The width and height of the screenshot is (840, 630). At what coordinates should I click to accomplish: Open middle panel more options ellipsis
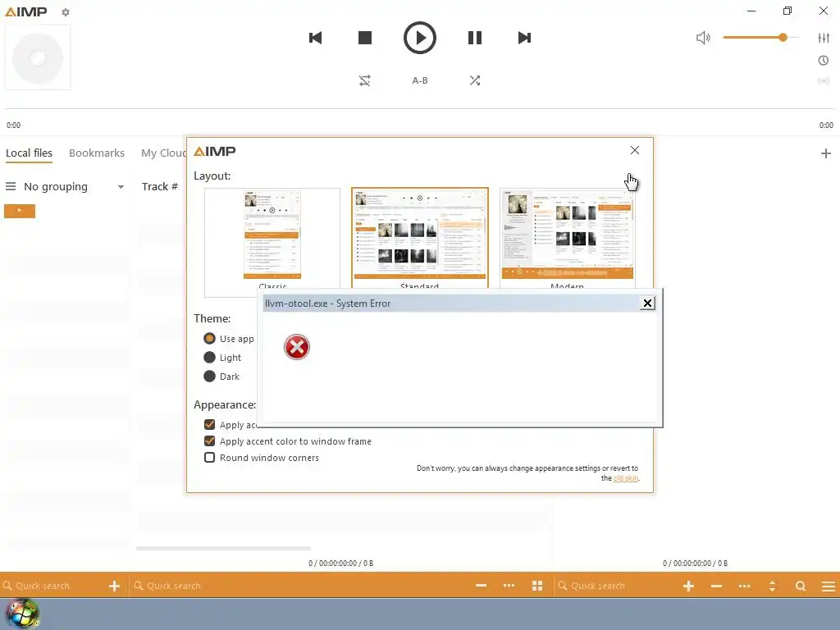point(509,586)
